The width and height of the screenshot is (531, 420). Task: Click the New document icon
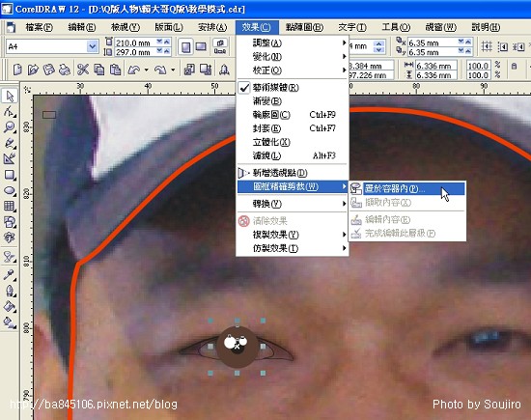(17, 70)
